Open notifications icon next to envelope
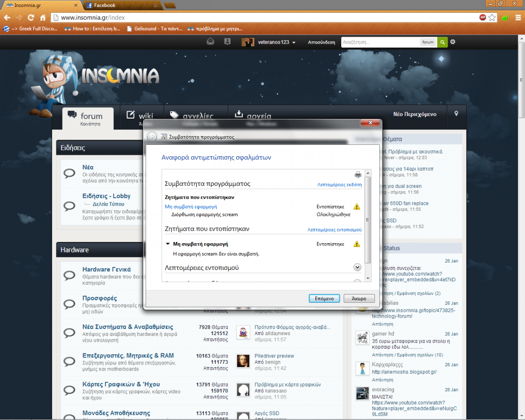 point(227,42)
